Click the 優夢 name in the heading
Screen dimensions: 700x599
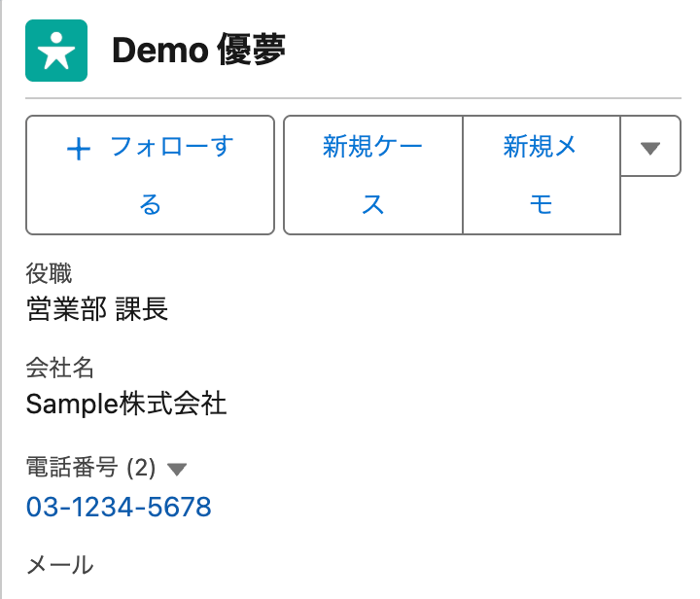tap(251, 50)
